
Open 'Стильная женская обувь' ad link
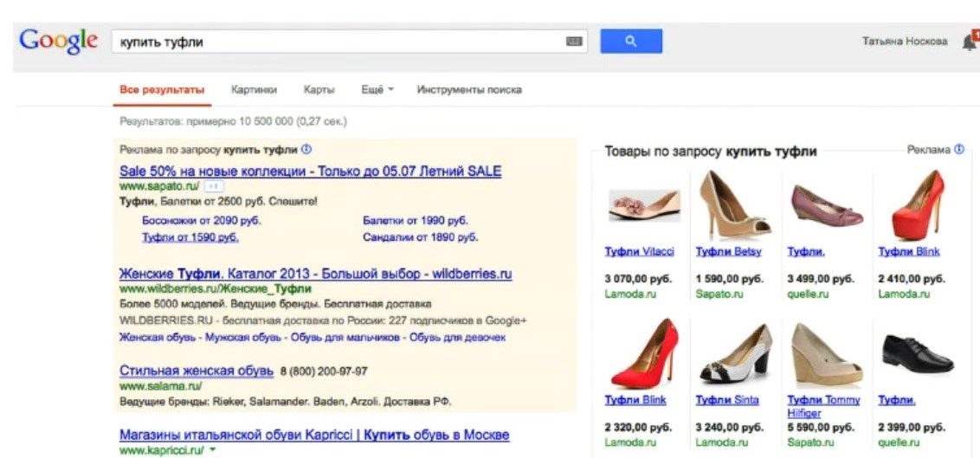tap(197, 371)
